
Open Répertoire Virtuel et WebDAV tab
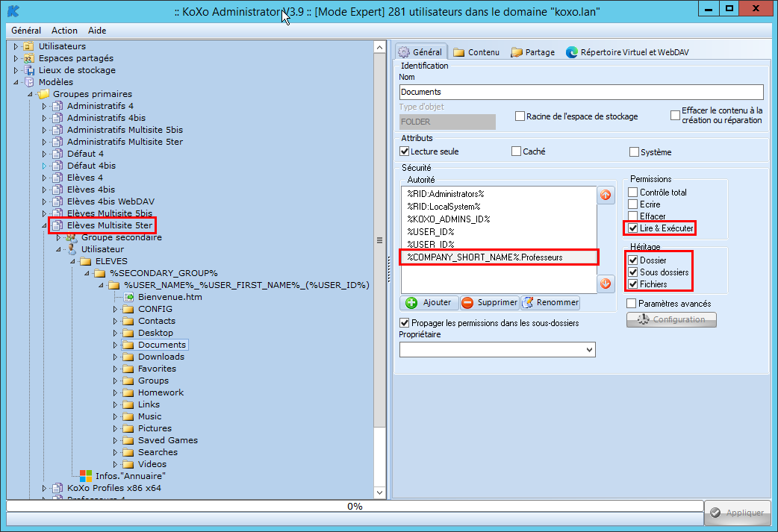628,52
